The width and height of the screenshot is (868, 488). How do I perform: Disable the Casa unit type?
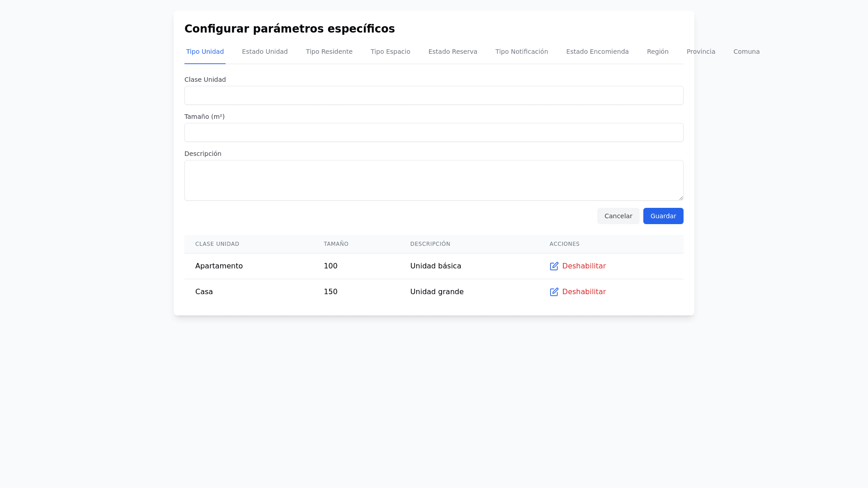click(584, 292)
